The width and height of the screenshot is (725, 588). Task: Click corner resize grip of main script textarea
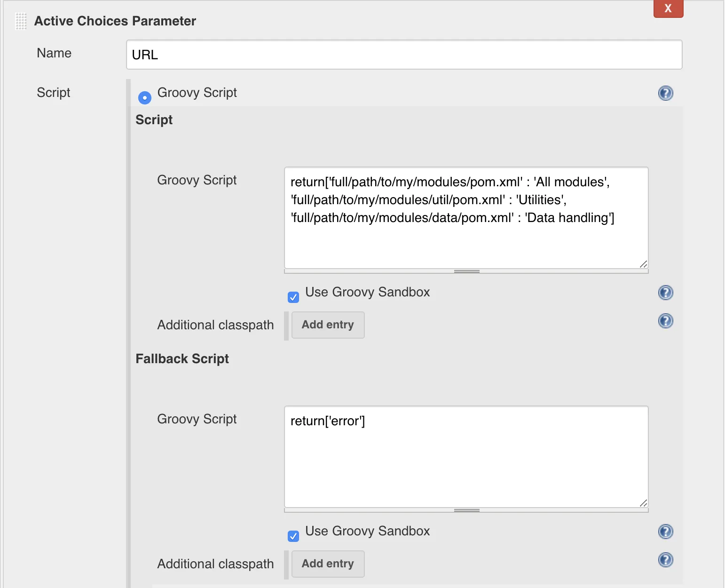pyautogui.click(x=643, y=264)
